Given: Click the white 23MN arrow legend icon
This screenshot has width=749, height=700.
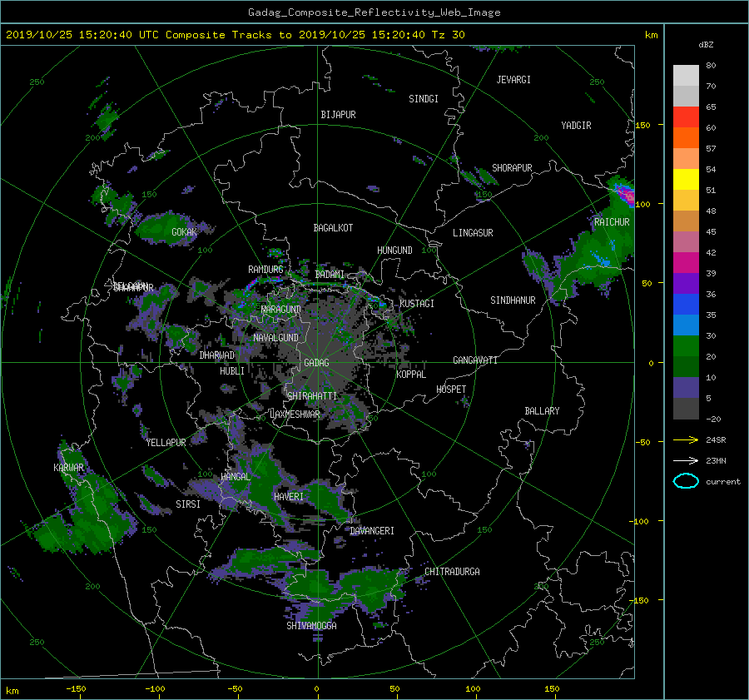Looking at the screenshot, I should coord(686,460).
